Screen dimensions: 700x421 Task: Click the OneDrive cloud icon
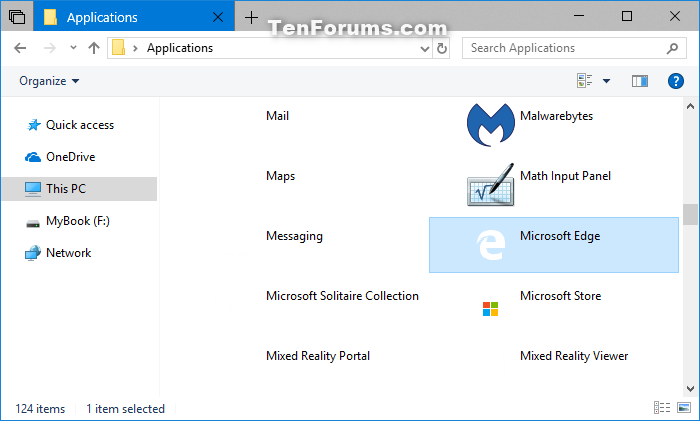pyautogui.click(x=33, y=157)
